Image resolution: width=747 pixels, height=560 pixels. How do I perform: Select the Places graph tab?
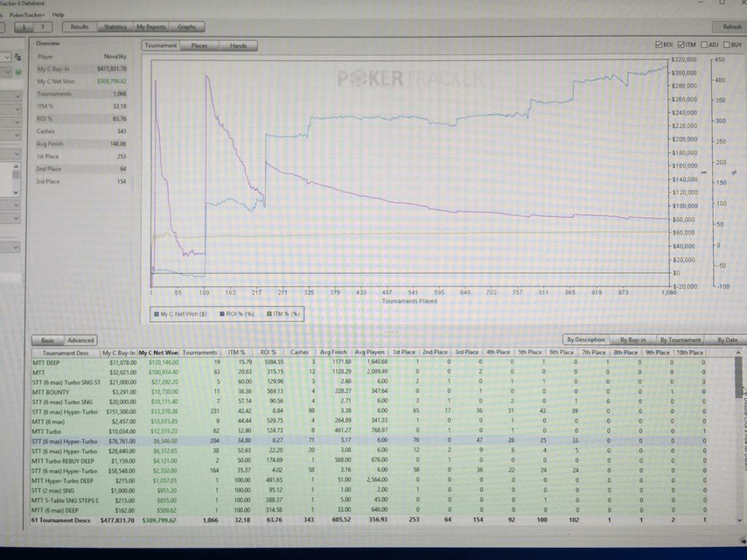[199, 45]
